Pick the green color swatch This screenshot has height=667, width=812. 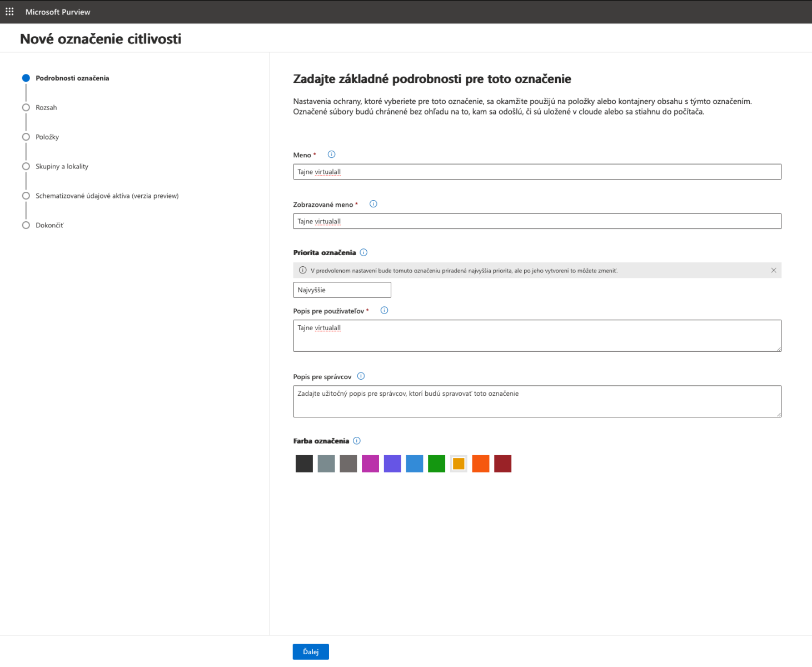436,464
